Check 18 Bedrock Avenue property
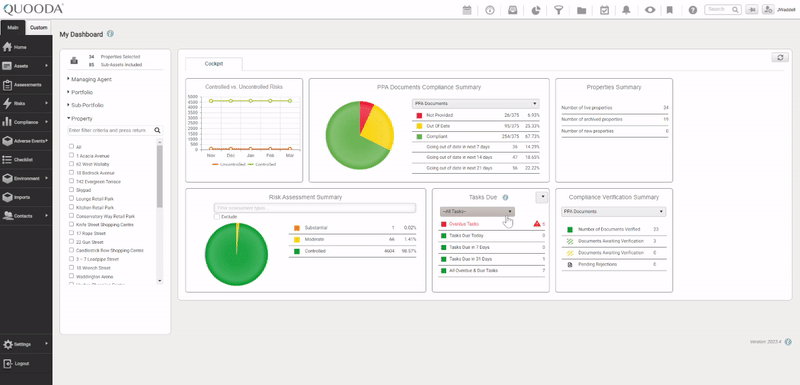This screenshot has height=385, width=800. (71, 172)
